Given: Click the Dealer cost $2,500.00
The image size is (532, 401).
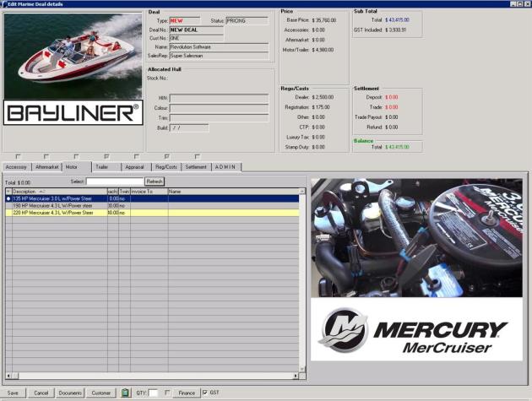Looking at the screenshot, I should point(323,97).
